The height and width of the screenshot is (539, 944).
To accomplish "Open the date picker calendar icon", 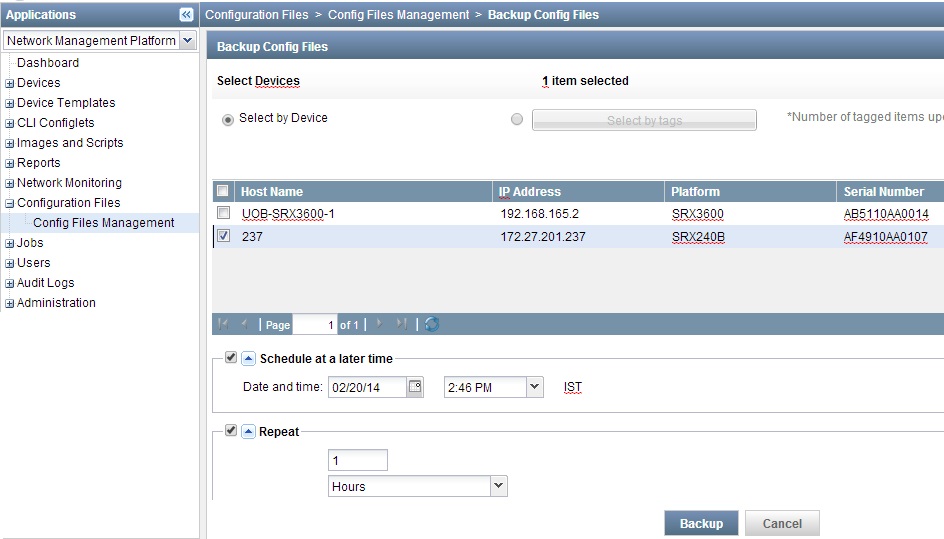I will pyautogui.click(x=415, y=387).
